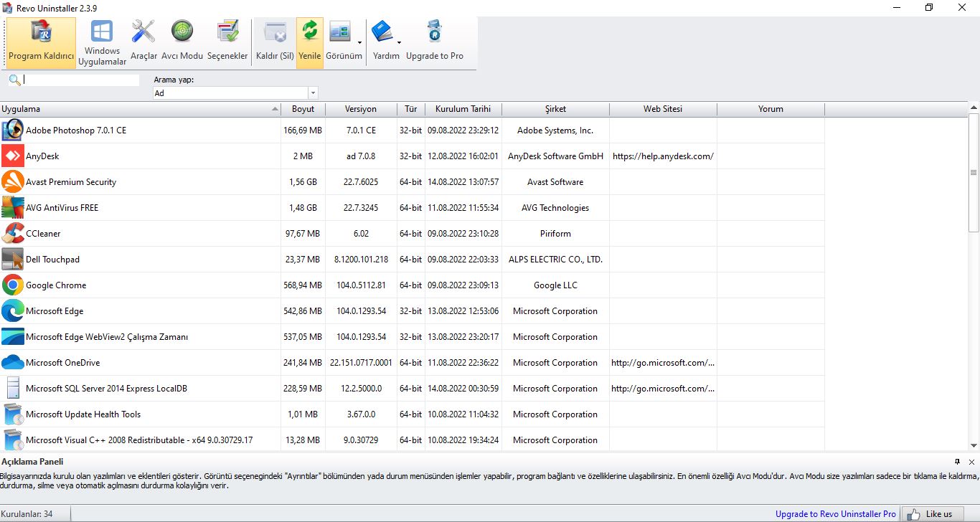Click 'Kurulanlar: 34' status text
Image resolution: width=980 pixels, height=522 pixels.
point(27,513)
